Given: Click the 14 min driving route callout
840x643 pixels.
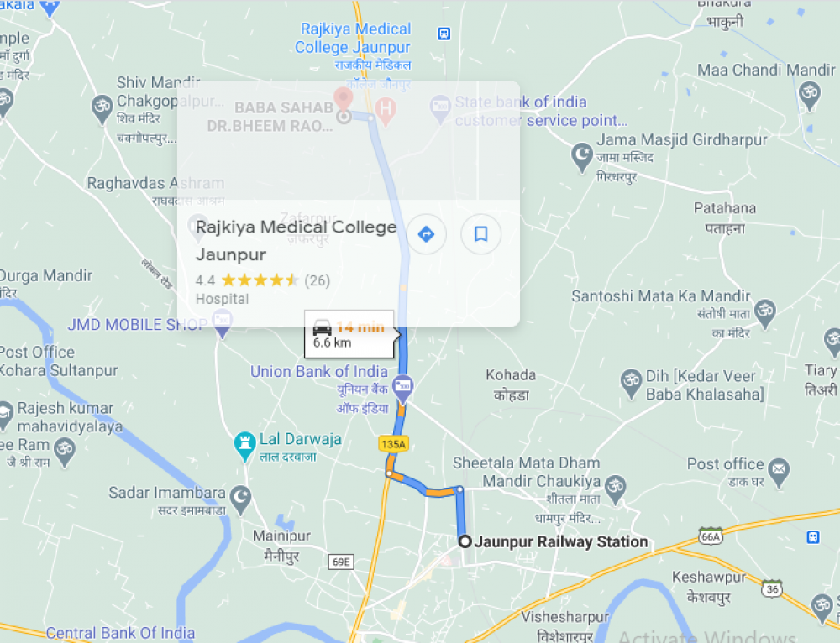Looking at the screenshot, I should click(349, 335).
